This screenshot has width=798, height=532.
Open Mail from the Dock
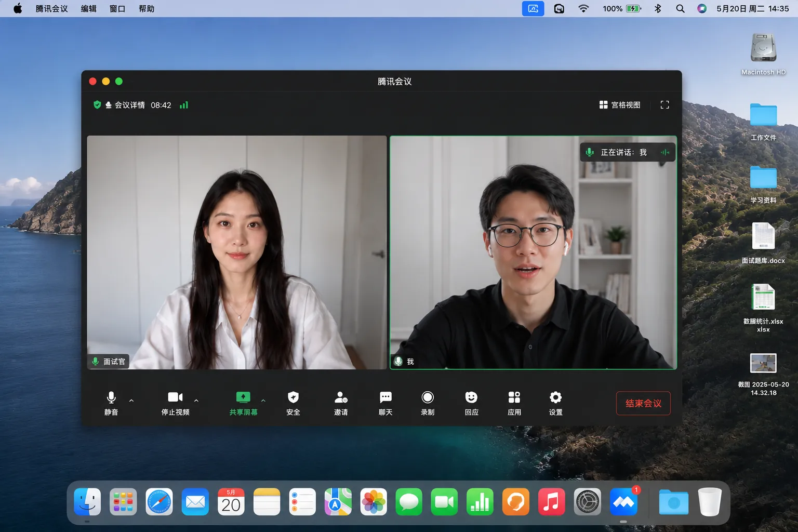point(195,502)
